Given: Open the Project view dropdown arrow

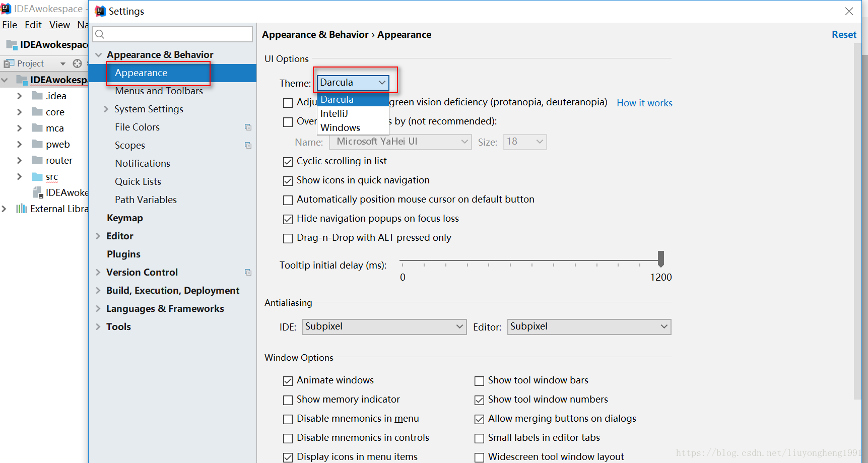Looking at the screenshot, I should click(63, 64).
